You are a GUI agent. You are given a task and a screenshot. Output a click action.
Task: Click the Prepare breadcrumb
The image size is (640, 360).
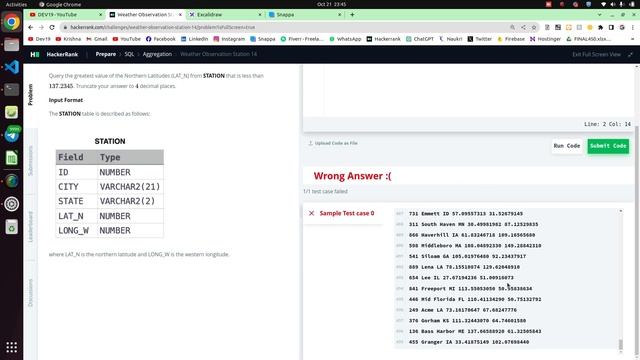click(106, 54)
